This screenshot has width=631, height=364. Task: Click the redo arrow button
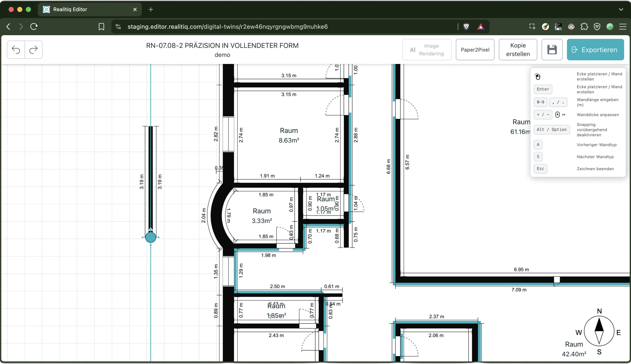pos(34,50)
